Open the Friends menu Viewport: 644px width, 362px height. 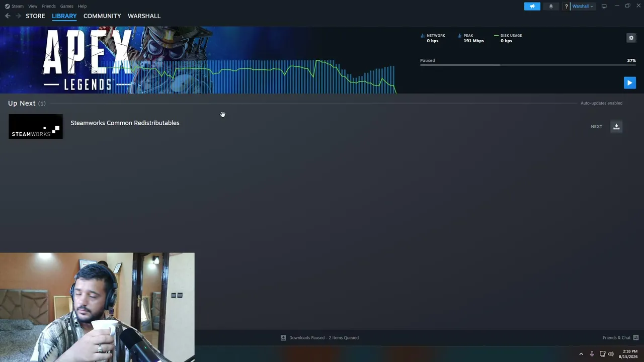tap(49, 6)
